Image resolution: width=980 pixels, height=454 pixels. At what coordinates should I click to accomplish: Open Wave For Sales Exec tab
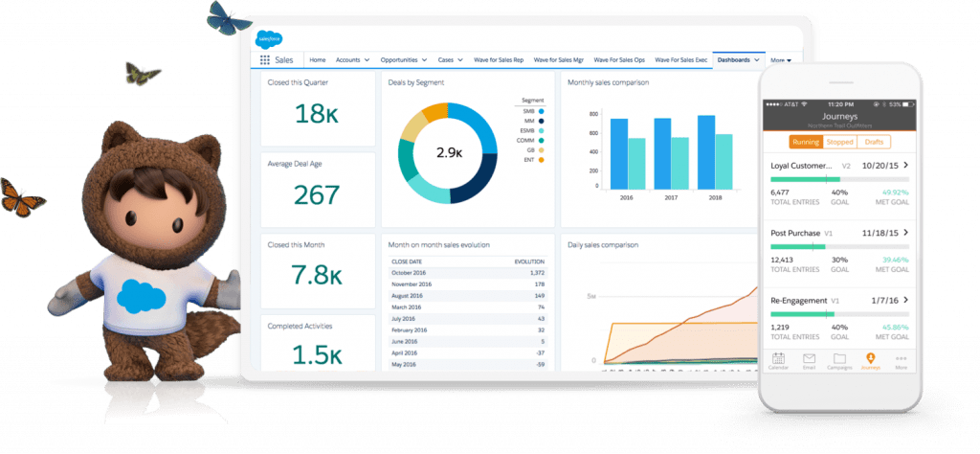pyautogui.click(x=681, y=60)
